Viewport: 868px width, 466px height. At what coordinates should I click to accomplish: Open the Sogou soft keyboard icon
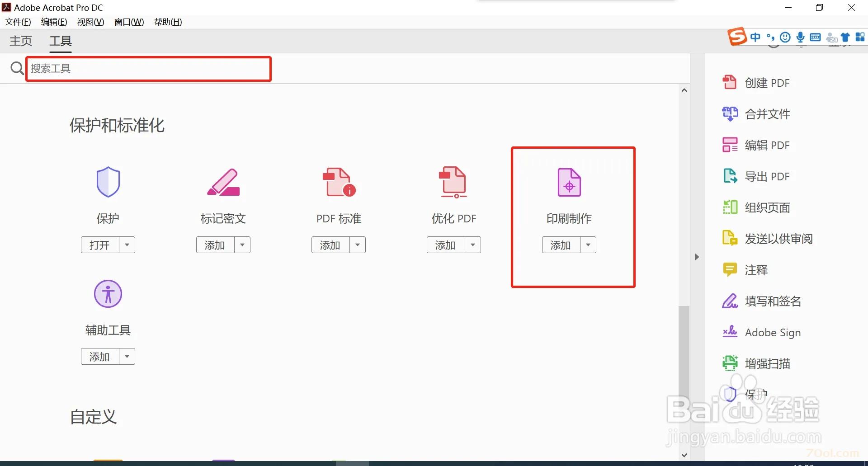[x=816, y=37]
